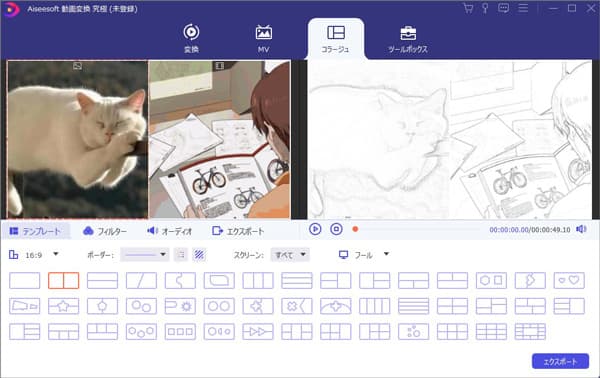
Task: Open the ボーダー line style dropdown
Action: pyautogui.click(x=145, y=254)
